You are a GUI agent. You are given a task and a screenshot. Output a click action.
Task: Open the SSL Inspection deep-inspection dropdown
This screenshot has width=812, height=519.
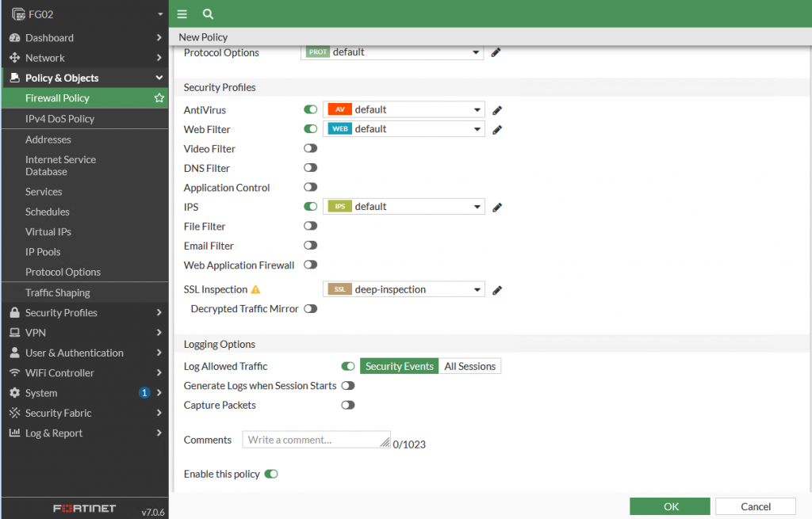tap(404, 290)
